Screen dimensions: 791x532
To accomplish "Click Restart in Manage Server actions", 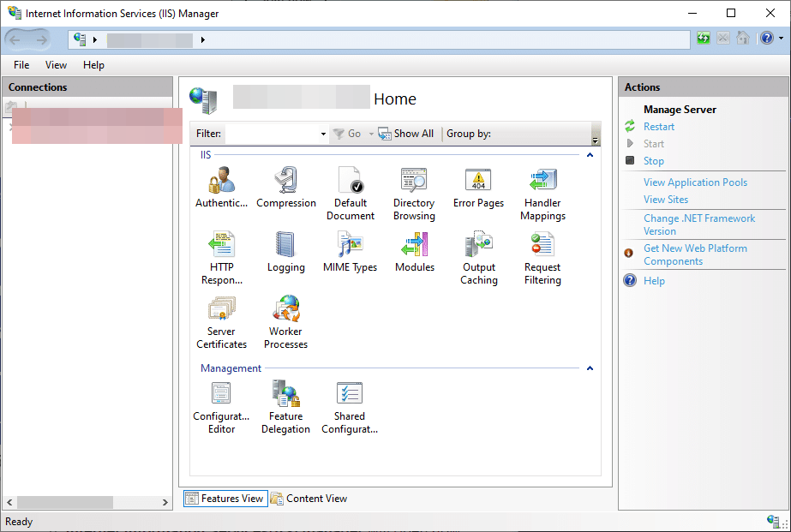I will pyautogui.click(x=659, y=127).
